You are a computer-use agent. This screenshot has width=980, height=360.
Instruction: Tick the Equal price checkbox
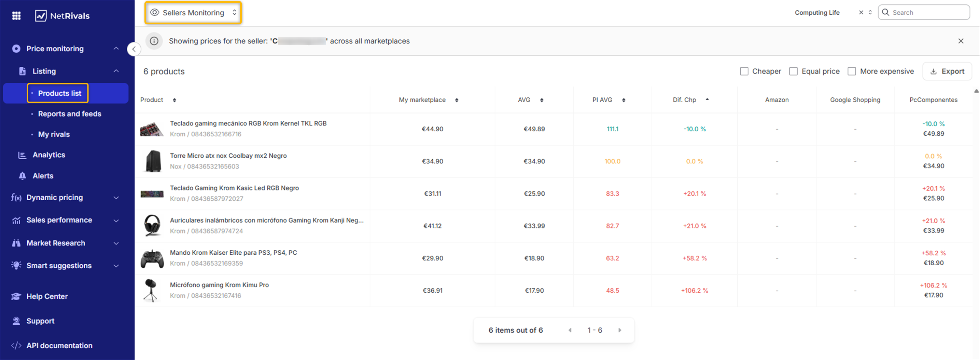(793, 71)
